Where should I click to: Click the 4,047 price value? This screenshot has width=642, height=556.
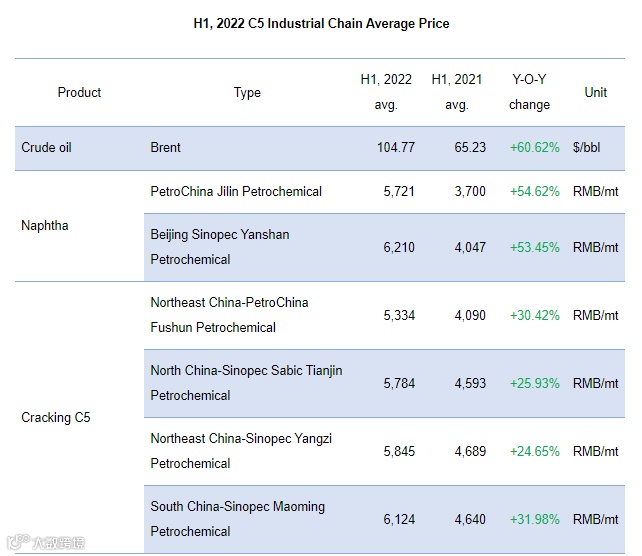pyautogui.click(x=470, y=247)
